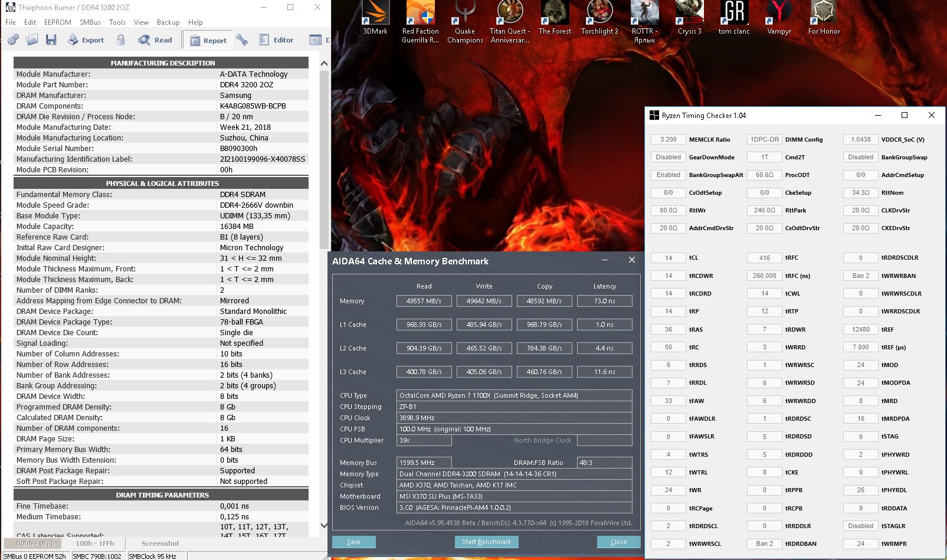
Task: Select the Red Faction Guerrilla desktop icon
Action: (421, 22)
